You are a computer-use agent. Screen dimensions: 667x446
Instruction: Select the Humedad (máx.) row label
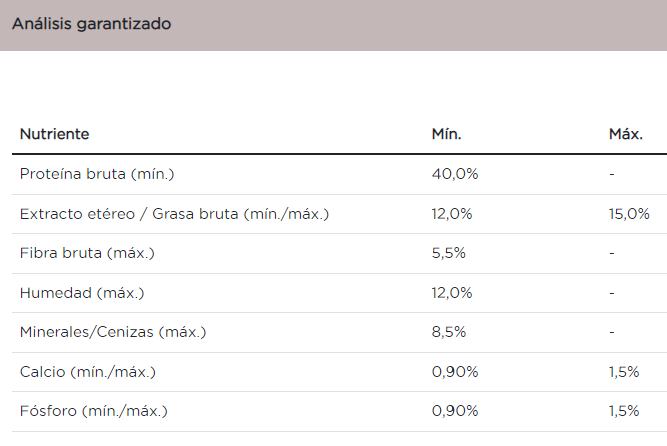pos(82,293)
